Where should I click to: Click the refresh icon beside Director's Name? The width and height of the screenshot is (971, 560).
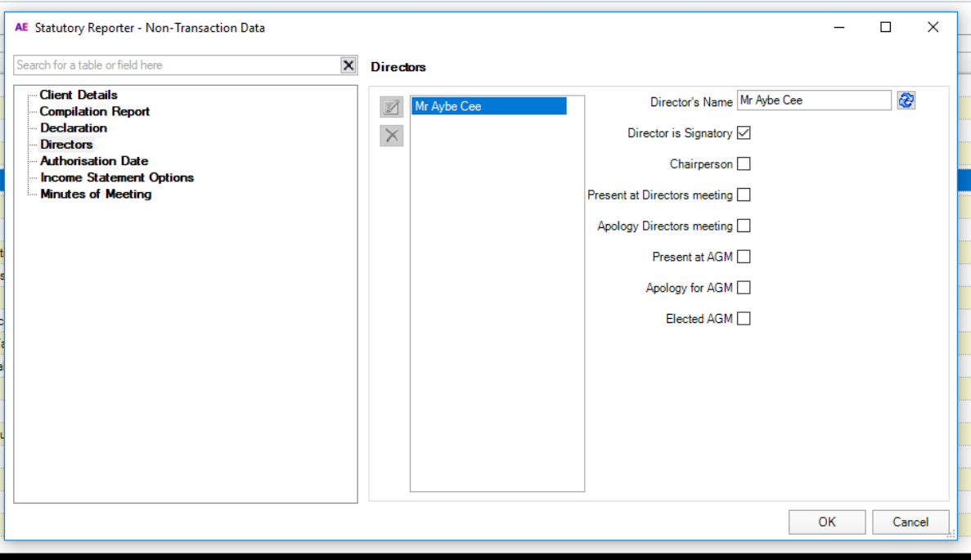[x=906, y=101]
